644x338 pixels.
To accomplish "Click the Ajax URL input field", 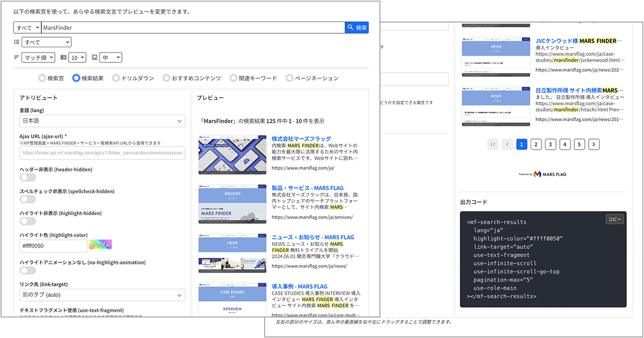I will click(102, 153).
